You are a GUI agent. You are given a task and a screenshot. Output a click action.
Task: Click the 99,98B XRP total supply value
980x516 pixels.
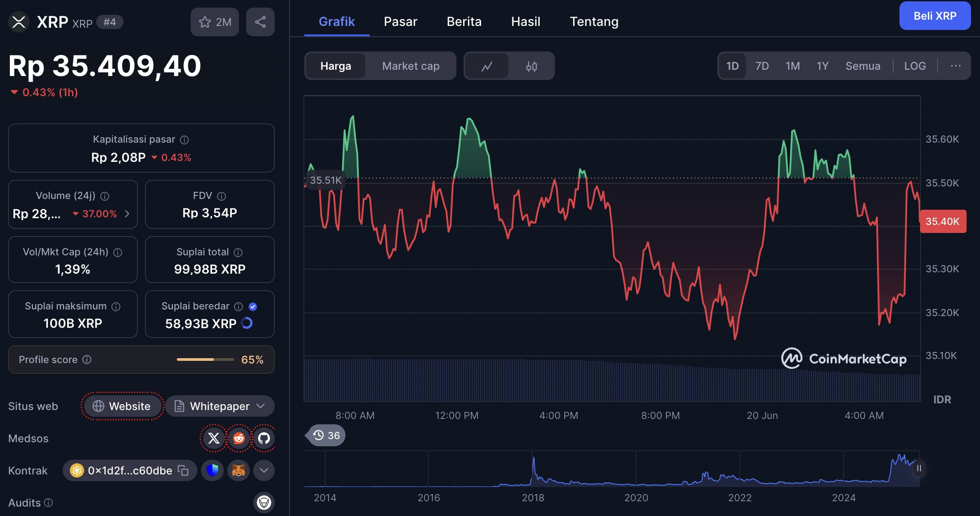pos(209,269)
